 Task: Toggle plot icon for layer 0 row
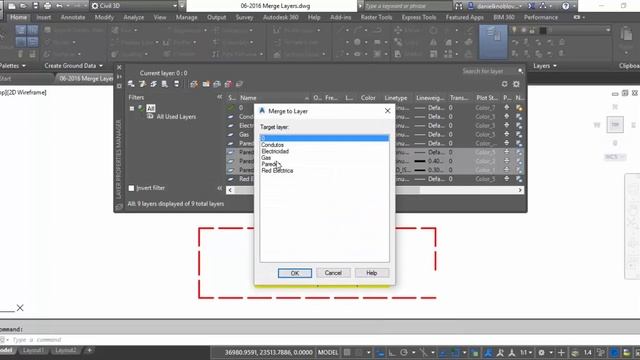507,108
